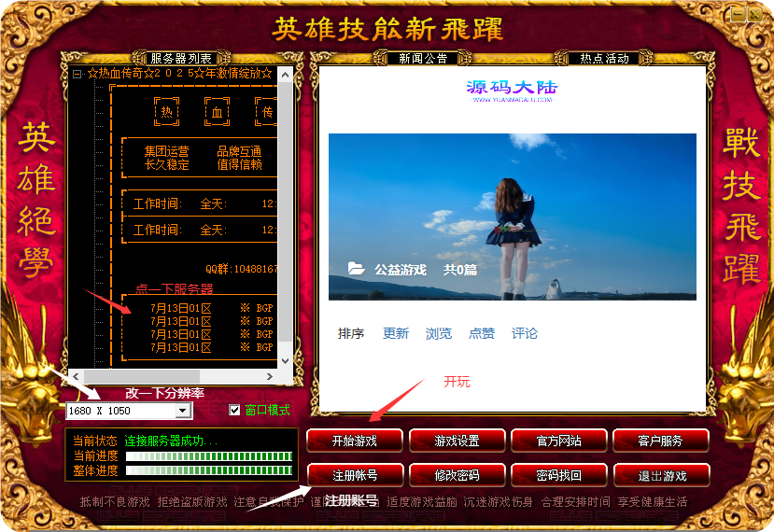Click the folder icon beside 公益游戏

(356, 269)
